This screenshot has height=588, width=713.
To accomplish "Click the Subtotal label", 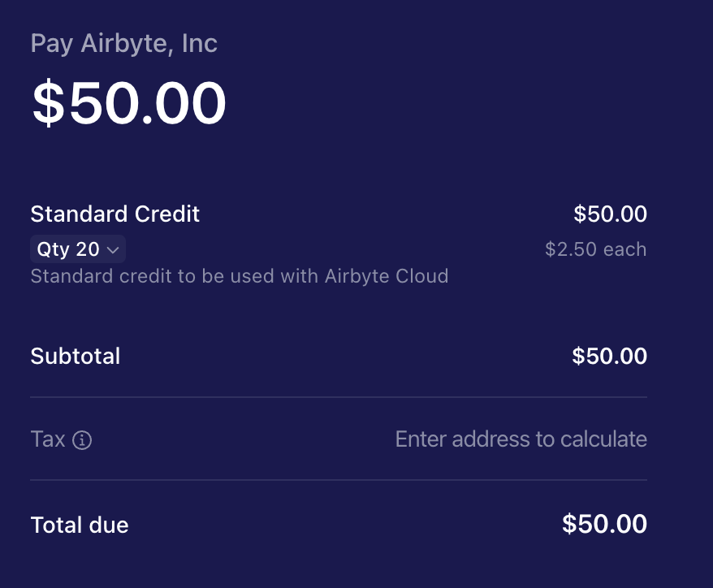I will pos(76,356).
